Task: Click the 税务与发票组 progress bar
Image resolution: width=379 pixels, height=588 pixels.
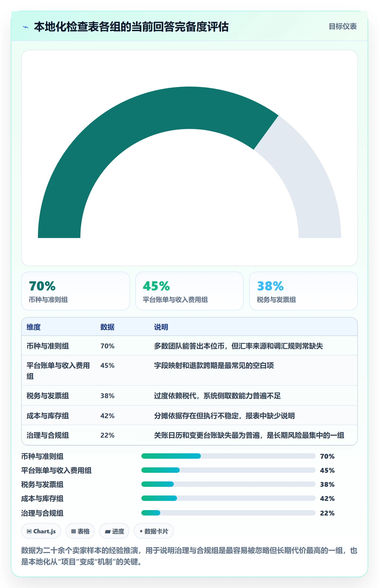Action: pyautogui.click(x=228, y=484)
